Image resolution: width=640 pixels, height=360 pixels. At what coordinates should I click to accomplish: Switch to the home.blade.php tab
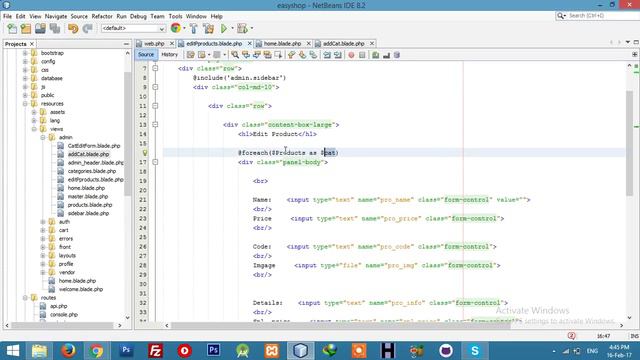282,43
